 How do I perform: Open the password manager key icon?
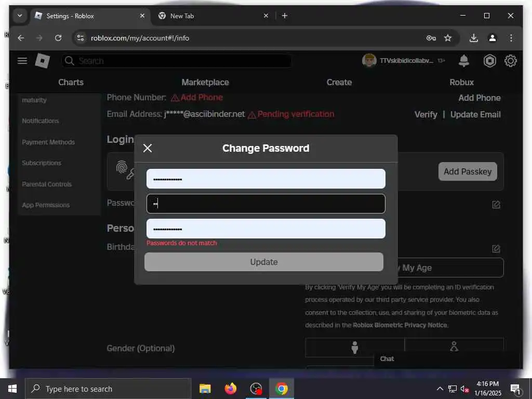tap(431, 38)
